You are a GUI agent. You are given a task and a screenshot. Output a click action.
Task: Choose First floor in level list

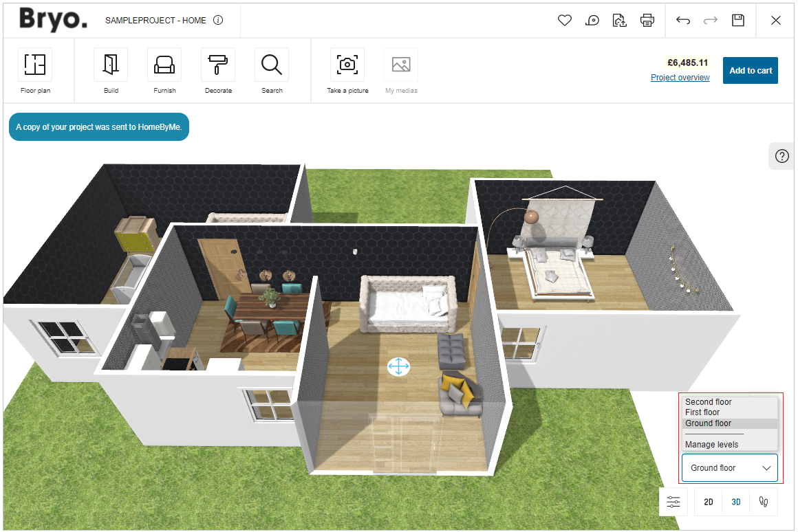(x=702, y=412)
